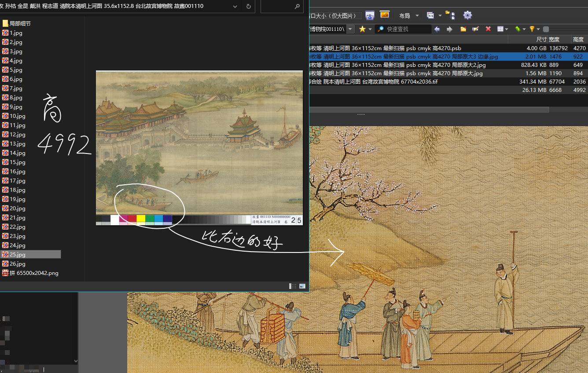Open the settings gear icon
The image size is (588, 373).
tap(467, 15)
